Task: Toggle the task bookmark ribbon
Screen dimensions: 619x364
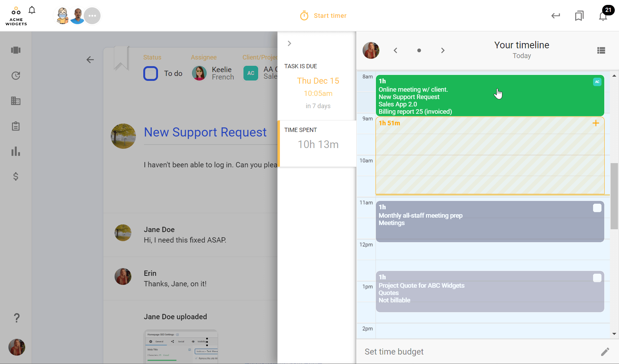Action: tap(122, 58)
